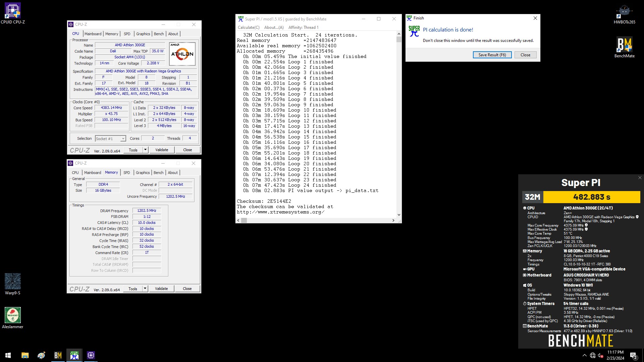Click the CPU section icon in BenchMate panel
This screenshot has height=362, width=644.
[x=525, y=208]
